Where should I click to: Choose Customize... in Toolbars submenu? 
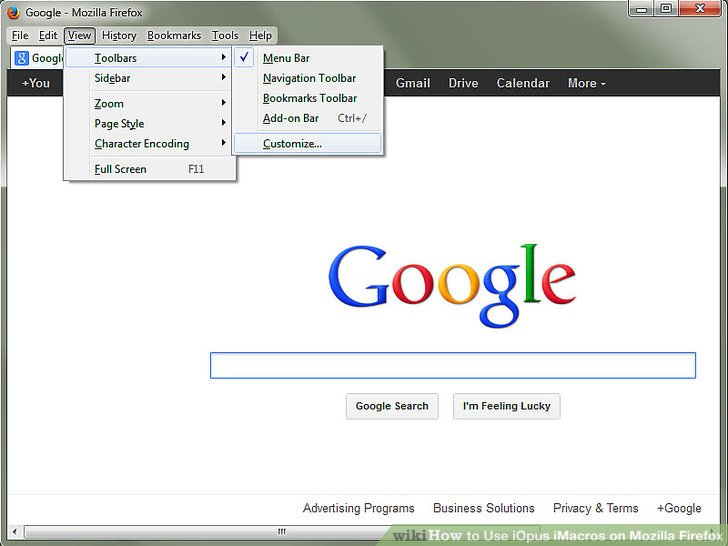click(308, 143)
